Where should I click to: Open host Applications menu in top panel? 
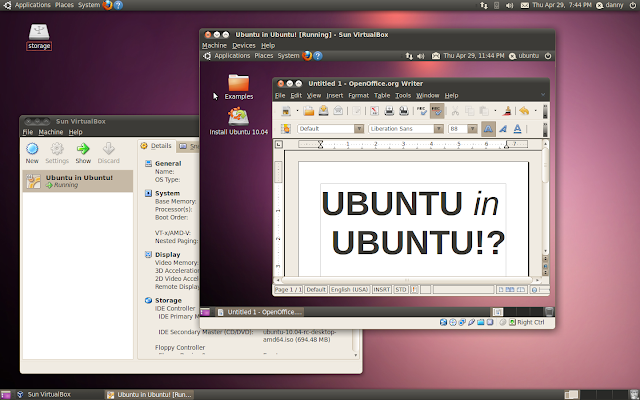(x=32, y=5)
